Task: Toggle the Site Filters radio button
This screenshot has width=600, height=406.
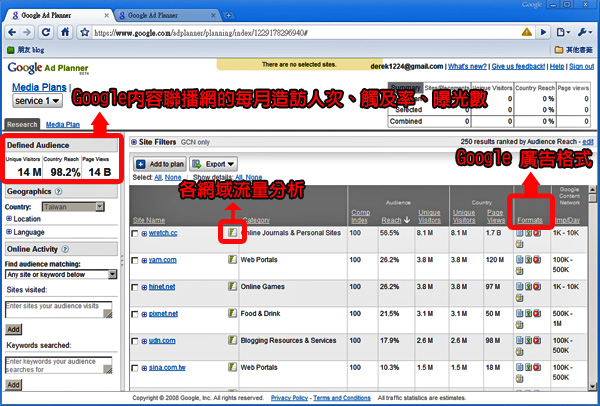Action: (x=134, y=142)
